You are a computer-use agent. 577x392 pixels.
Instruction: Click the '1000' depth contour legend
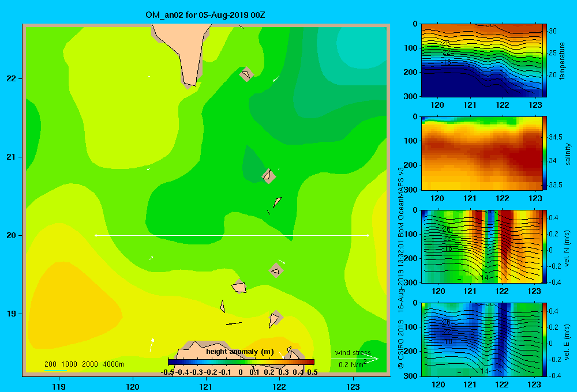click(69, 364)
